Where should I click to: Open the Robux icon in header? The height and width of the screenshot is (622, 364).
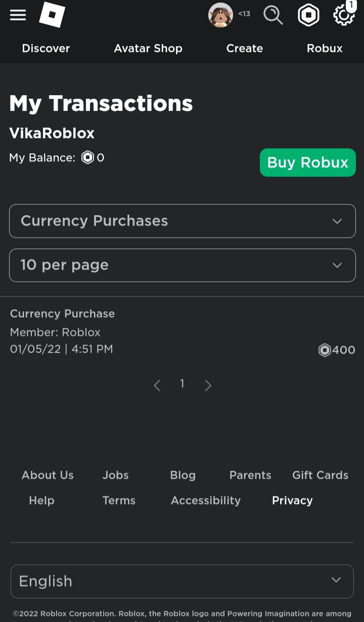click(x=308, y=15)
